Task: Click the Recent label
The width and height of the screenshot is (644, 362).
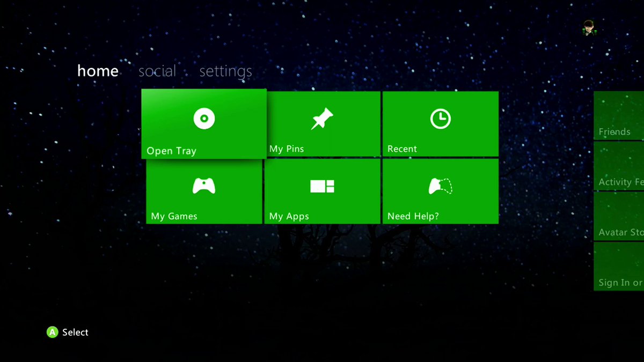Action: coord(402,149)
